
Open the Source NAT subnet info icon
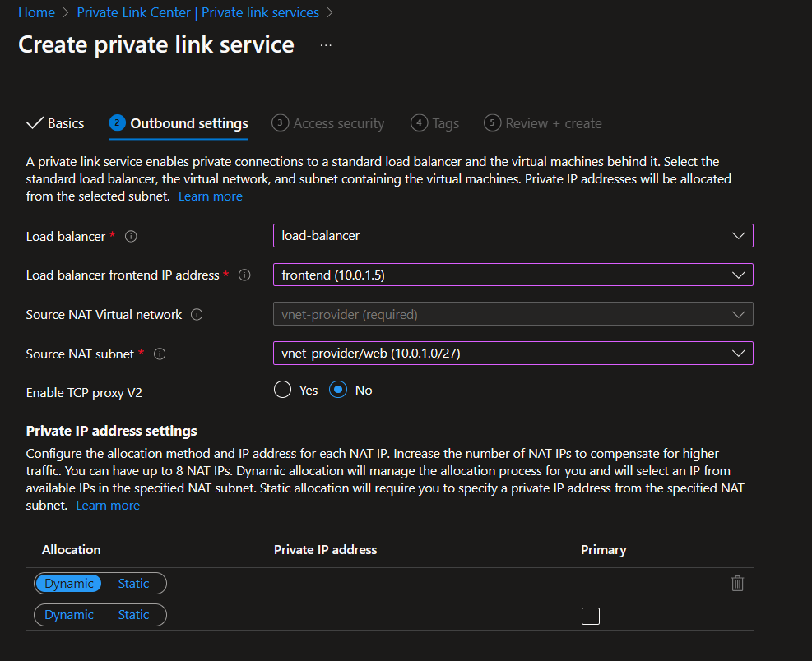(158, 354)
